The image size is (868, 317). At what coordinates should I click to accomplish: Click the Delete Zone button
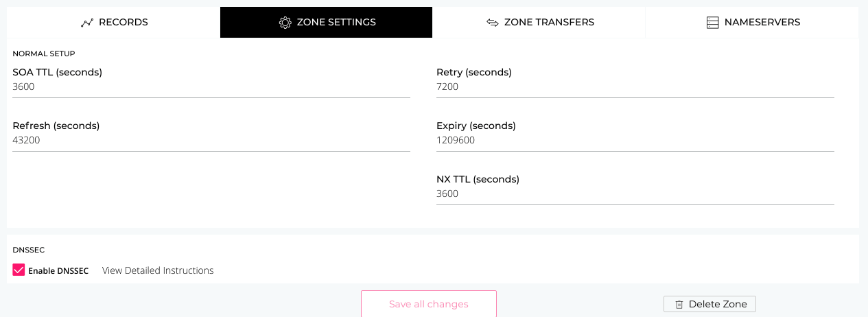[x=709, y=304]
